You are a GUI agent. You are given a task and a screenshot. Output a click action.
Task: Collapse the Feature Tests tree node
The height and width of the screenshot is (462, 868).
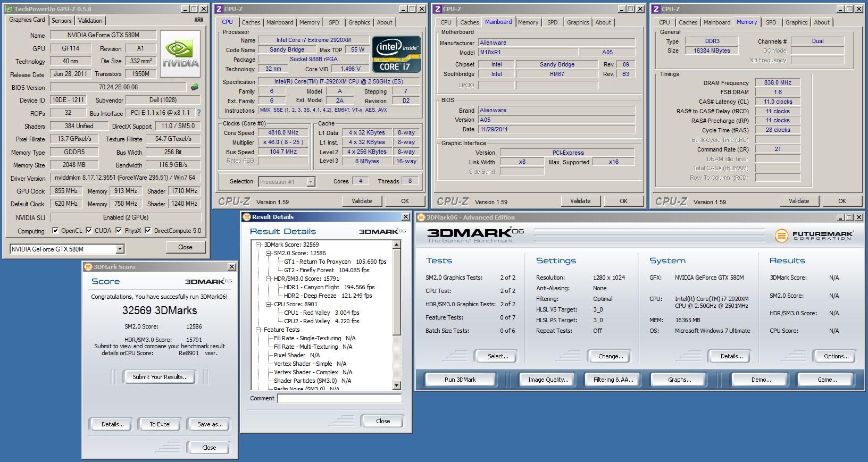(x=258, y=330)
